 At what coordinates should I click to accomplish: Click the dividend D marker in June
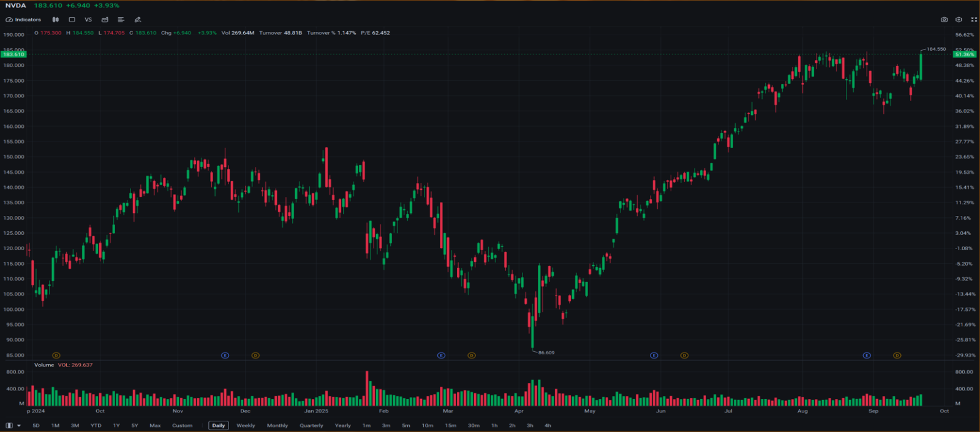[684, 356]
